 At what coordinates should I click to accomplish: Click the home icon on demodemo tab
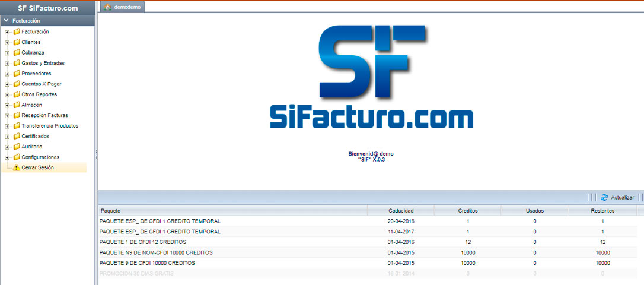pos(107,7)
